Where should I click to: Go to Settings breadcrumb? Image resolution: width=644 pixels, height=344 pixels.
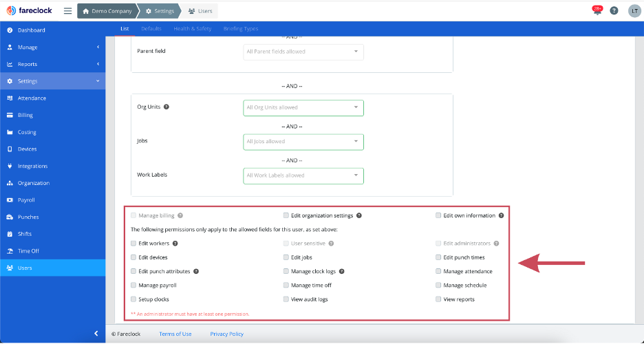pos(160,11)
